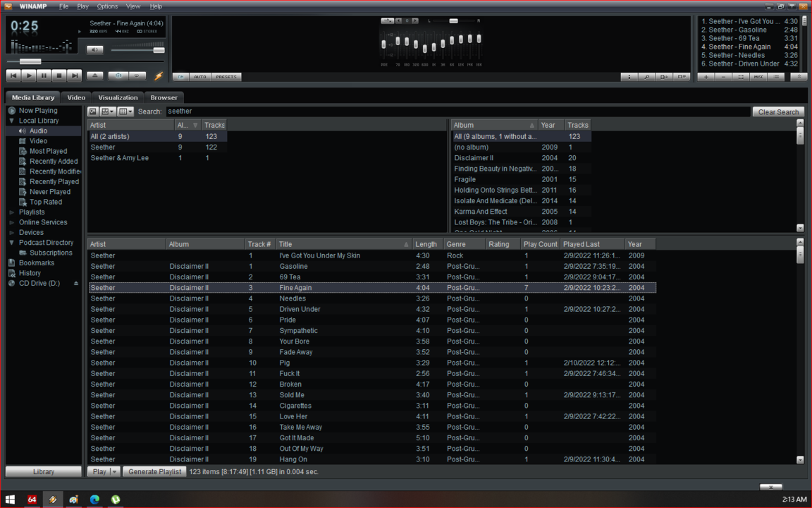
Task: Mute audio with the speaker button
Action: click(x=94, y=50)
